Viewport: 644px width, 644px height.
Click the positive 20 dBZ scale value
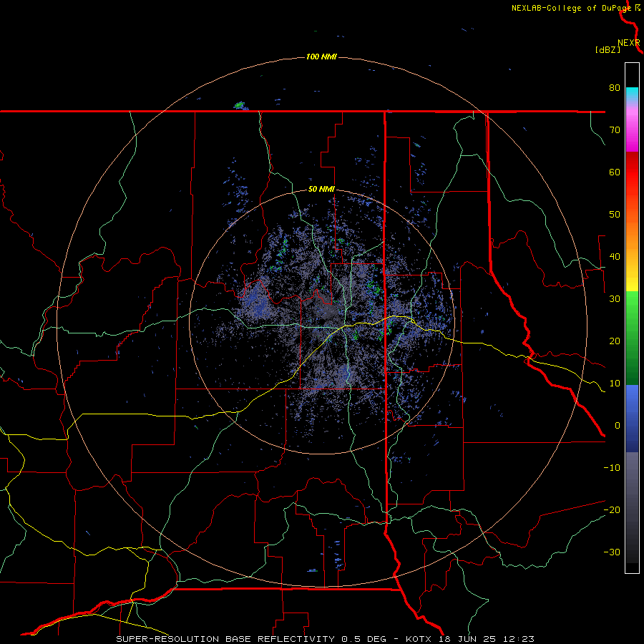[615, 341]
